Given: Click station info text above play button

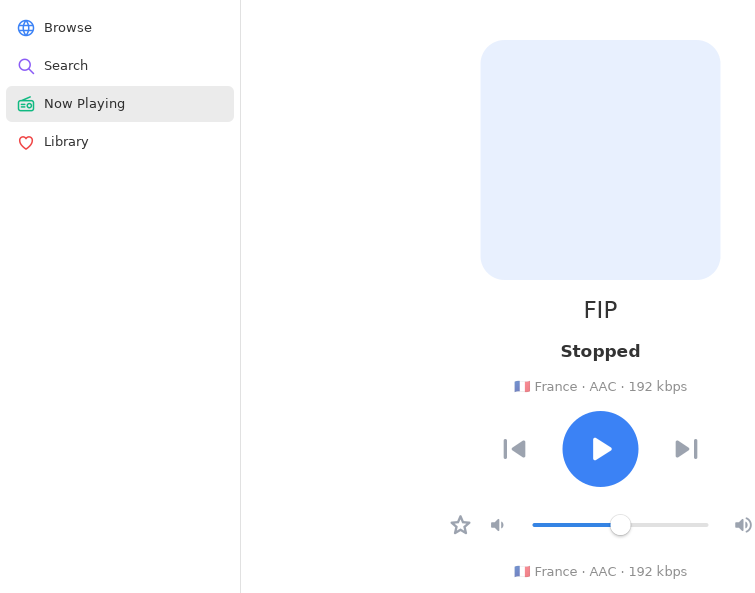Looking at the screenshot, I should (600, 387).
